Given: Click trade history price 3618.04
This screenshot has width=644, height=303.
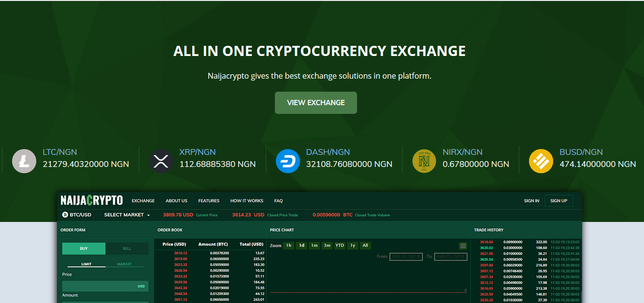Looking at the screenshot, I should [487, 242].
